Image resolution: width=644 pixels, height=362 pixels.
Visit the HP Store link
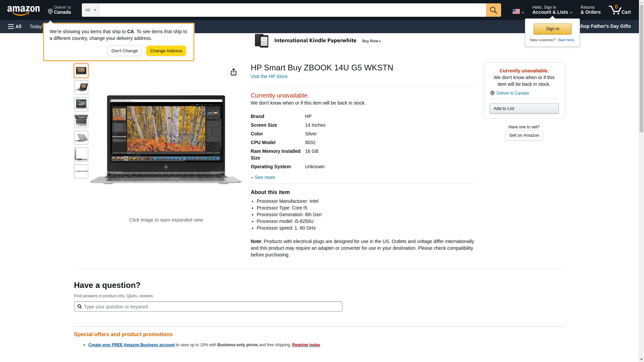click(x=269, y=76)
